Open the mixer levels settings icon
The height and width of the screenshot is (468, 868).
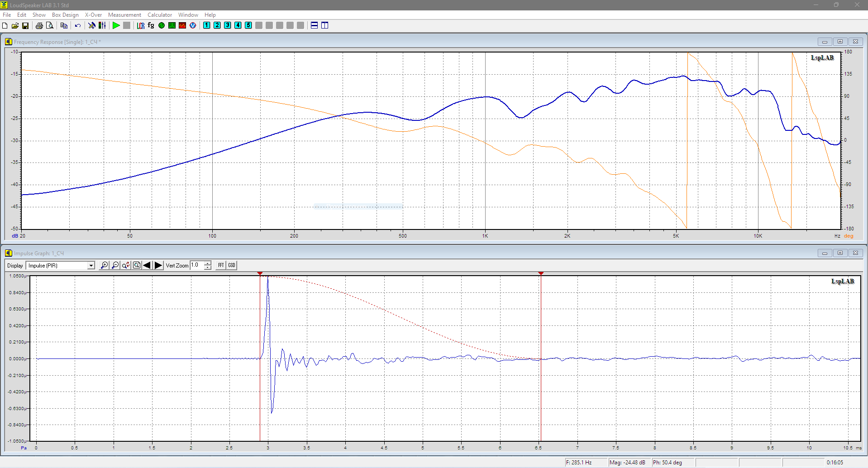click(x=102, y=25)
